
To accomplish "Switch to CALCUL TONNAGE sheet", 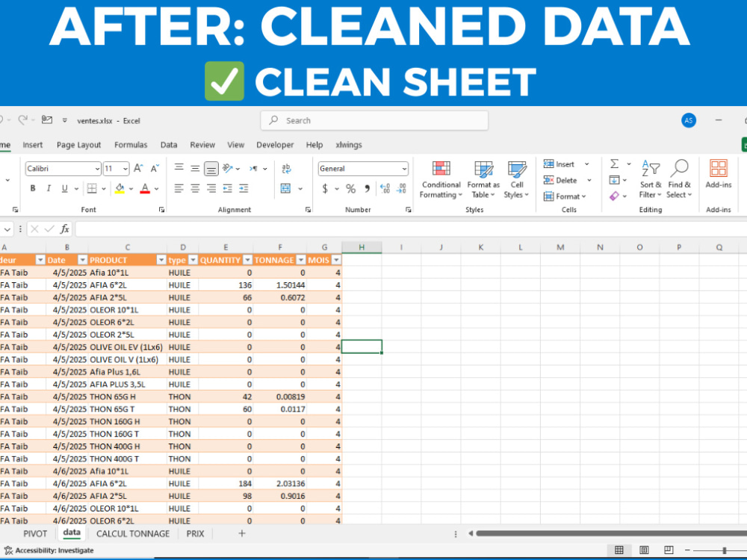I will click(133, 534).
